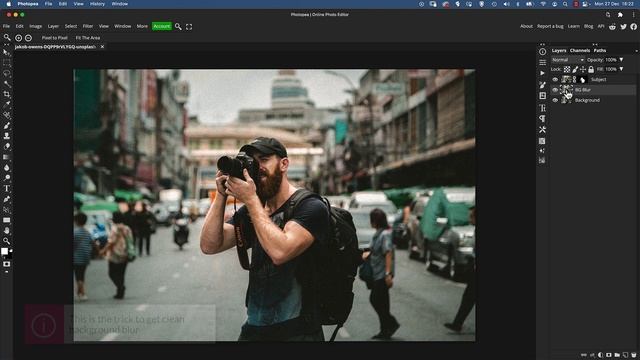Open the Paragraph panel icon
Image resolution: width=640 pixels, height=360 pixels.
pyautogui.click(x=542, y=118)
